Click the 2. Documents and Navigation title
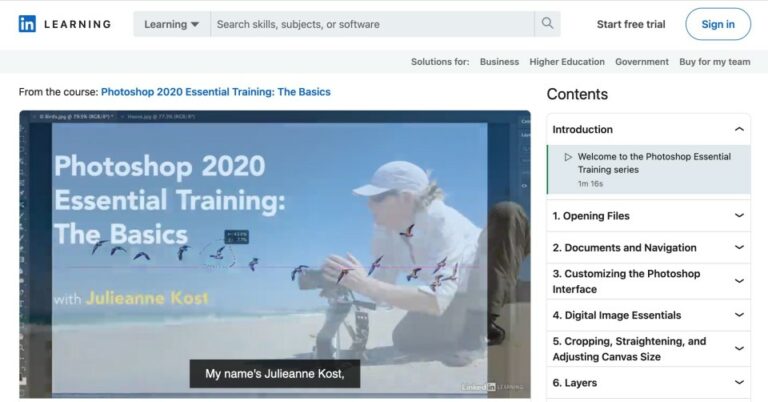The height and width of the screenshot is (402, 768). tap(624, 248)
